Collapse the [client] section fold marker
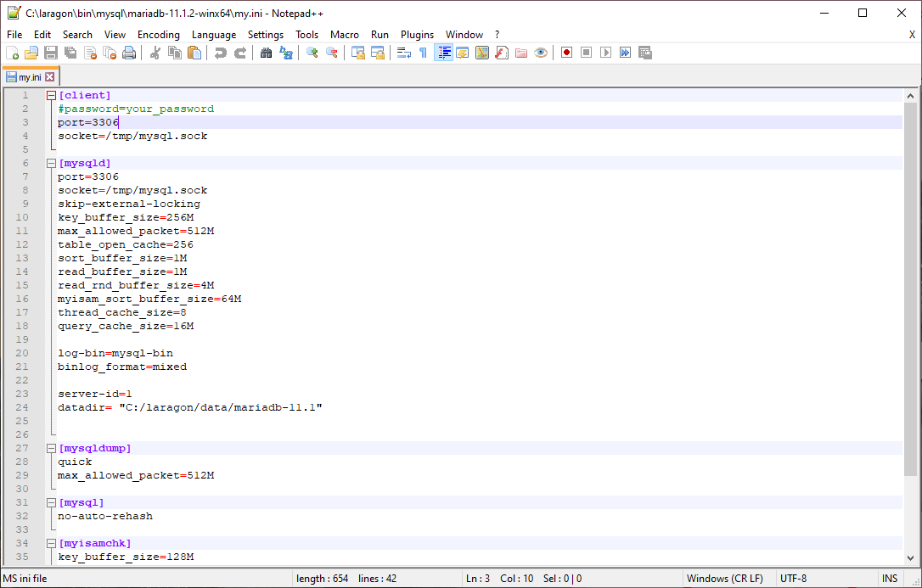This screenshot has height=588, width=922. pos(51,96)
